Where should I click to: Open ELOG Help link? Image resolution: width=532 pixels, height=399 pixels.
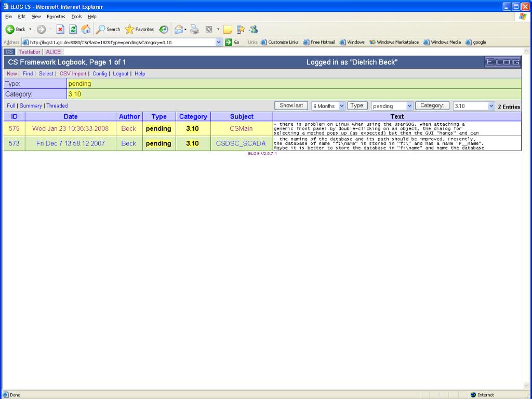pyautogui.click(x=140, y=74)
